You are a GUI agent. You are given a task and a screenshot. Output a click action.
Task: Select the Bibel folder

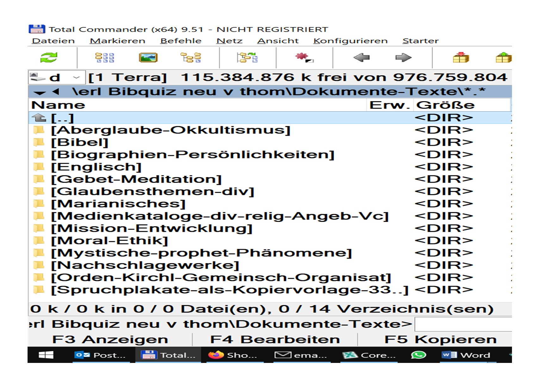270,142
